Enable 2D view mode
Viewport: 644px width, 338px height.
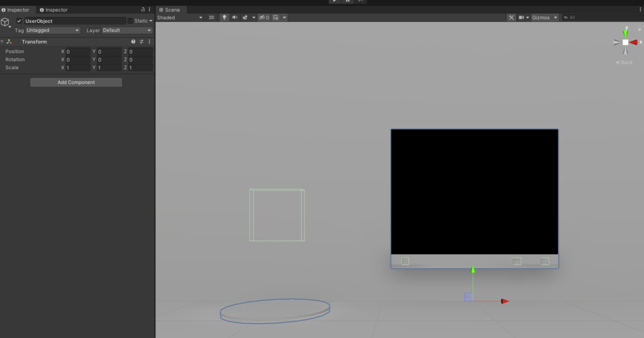click(x=211, y=18)
